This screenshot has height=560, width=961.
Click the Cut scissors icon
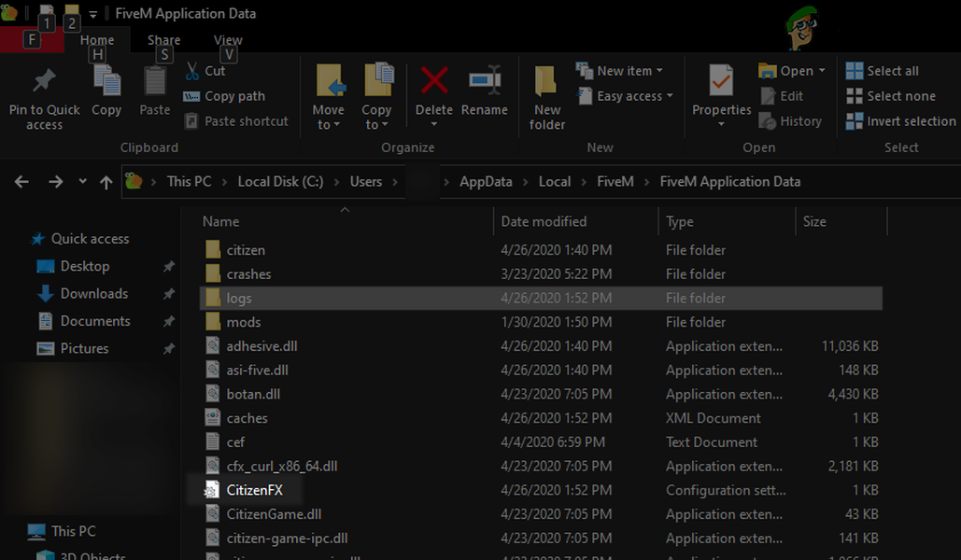click(x=191, y=71)
